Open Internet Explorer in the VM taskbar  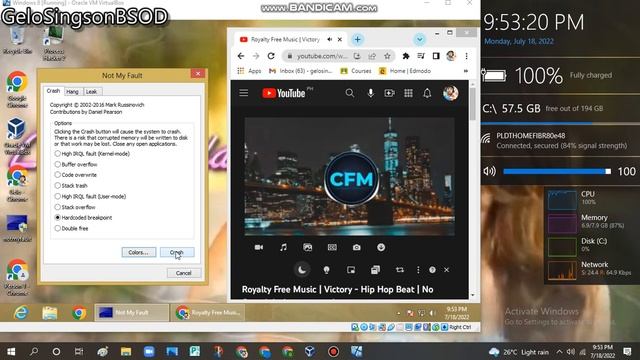pyautogui.click(x=21, y=313)
